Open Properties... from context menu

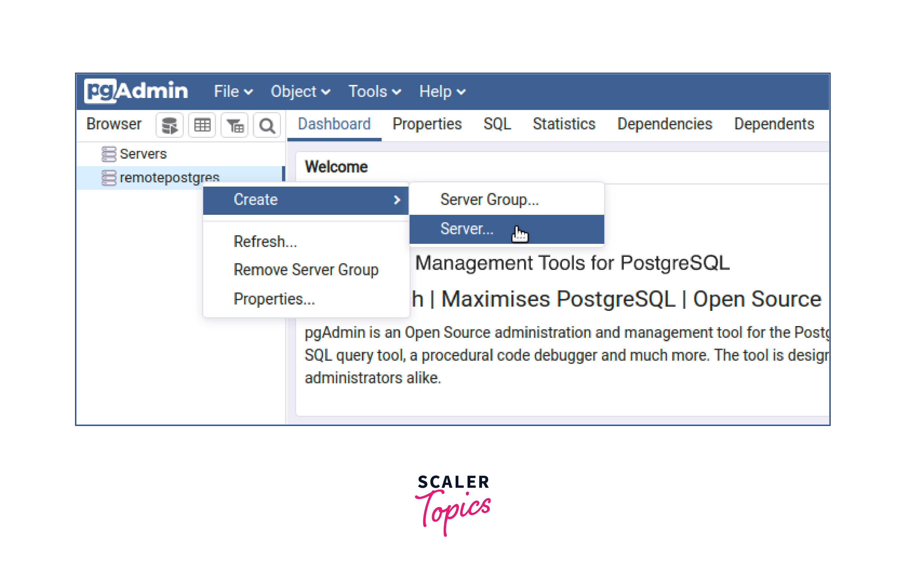(274, 299)
